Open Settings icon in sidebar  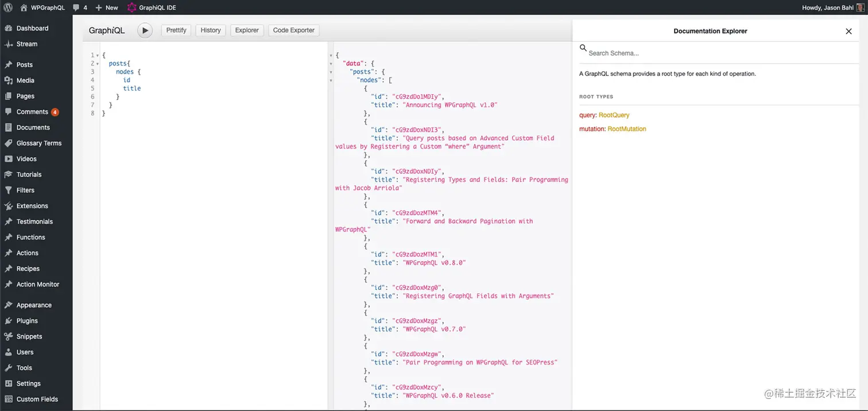(8, 383)
